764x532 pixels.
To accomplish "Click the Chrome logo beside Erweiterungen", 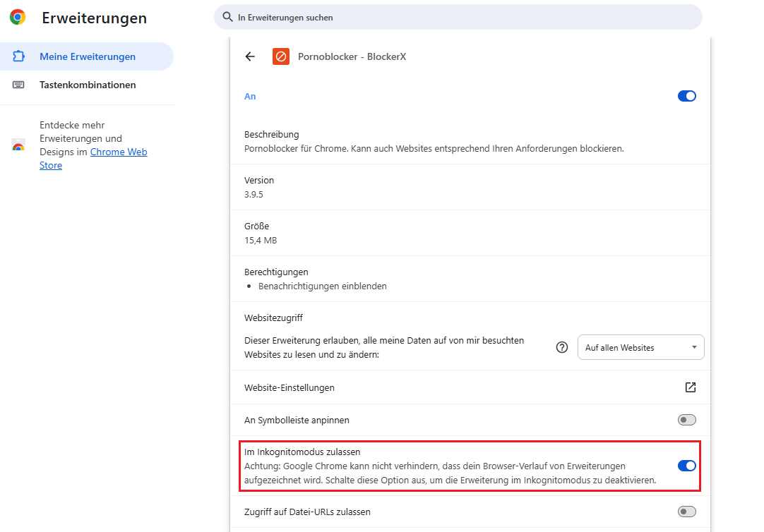I will [18, 17].
